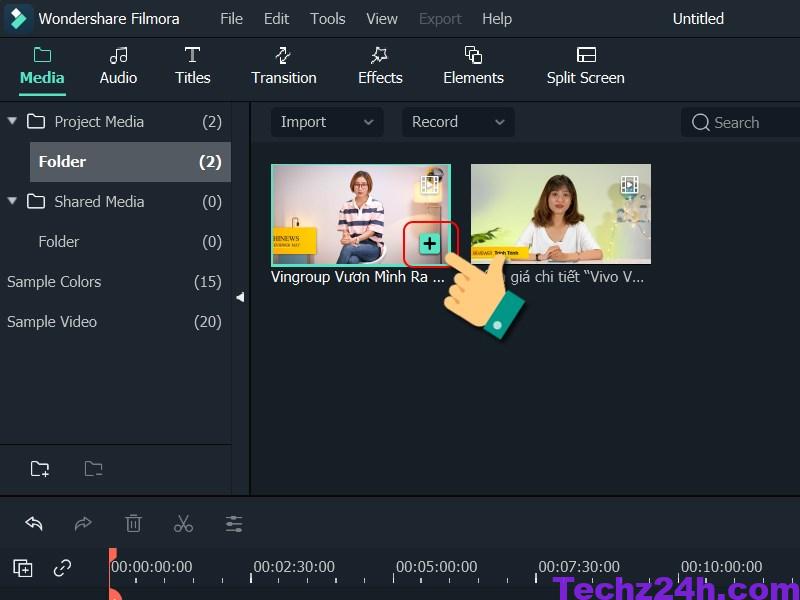
Task: Click the 00:02:30:00 mark on timeline ruler
Action: click(294, 567)
